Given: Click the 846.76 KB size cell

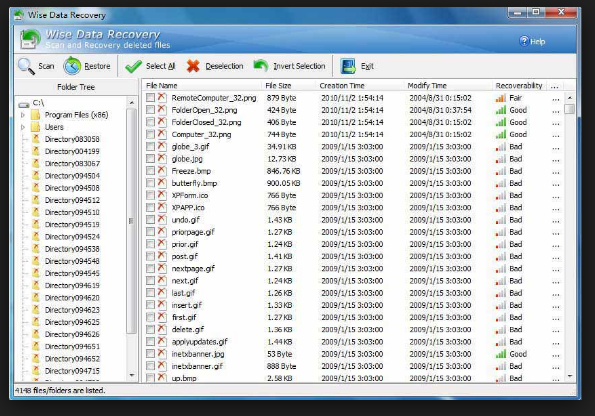Looking at the screenshot, I should click(x=283, y=171).
